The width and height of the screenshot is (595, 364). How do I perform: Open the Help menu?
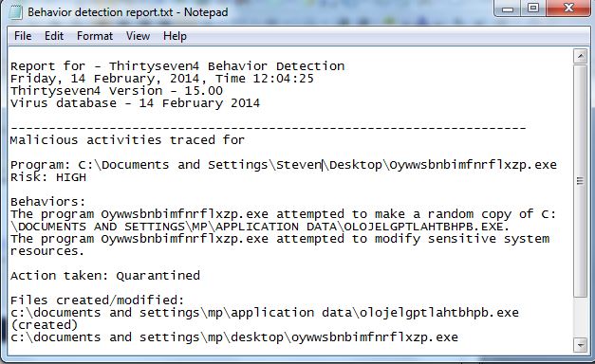pos(175,36)
